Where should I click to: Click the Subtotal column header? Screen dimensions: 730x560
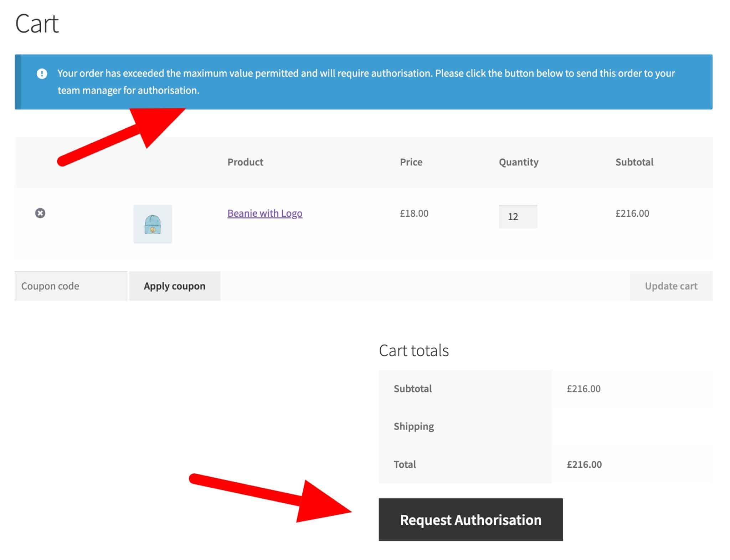(634, 162)
